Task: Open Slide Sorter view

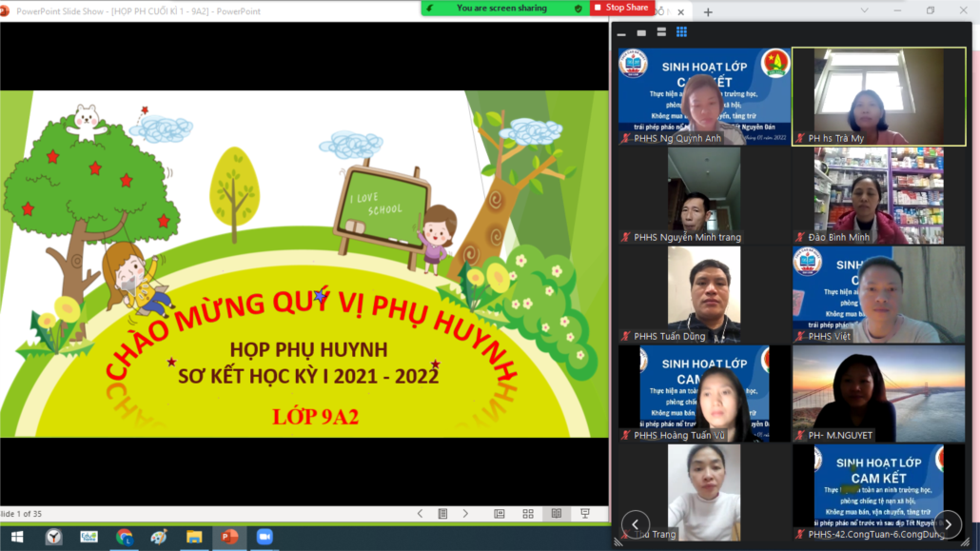Action: (x=528, y=514)
